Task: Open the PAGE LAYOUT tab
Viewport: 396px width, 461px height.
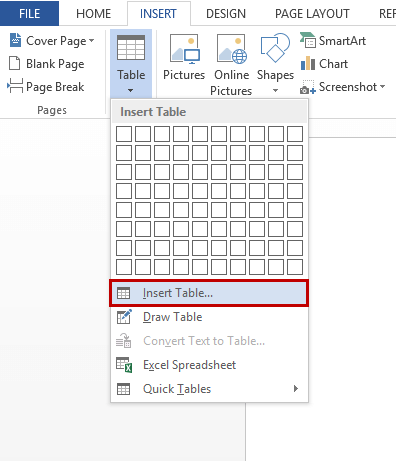Action: 312,14
